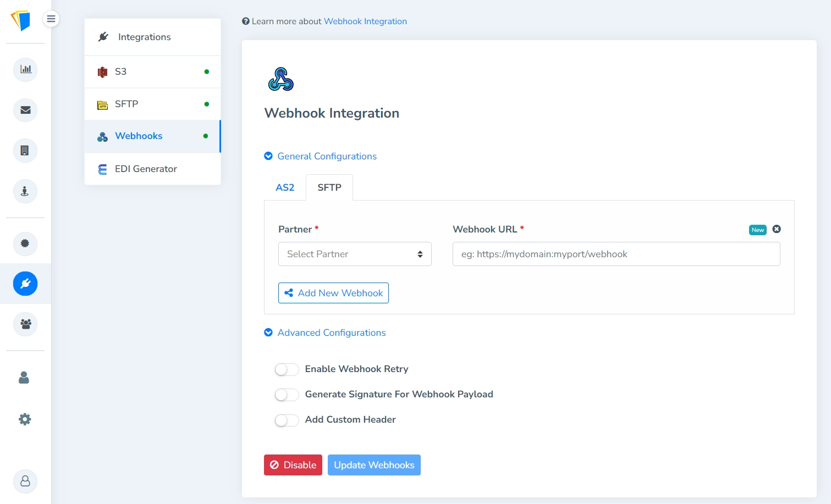Open the envelope messages section
This screenshot has height=504, width=831.
pos(25,110)
